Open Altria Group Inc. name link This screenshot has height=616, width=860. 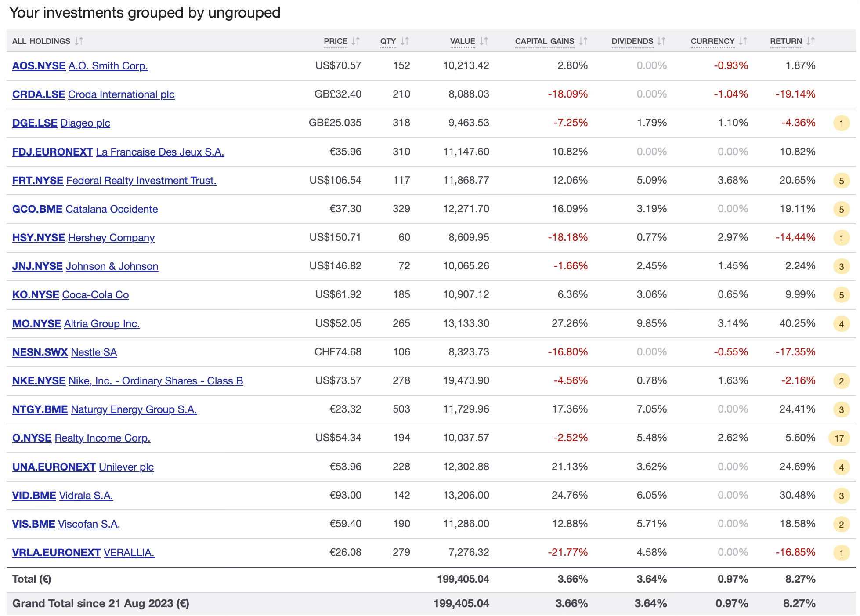point(102,324)
